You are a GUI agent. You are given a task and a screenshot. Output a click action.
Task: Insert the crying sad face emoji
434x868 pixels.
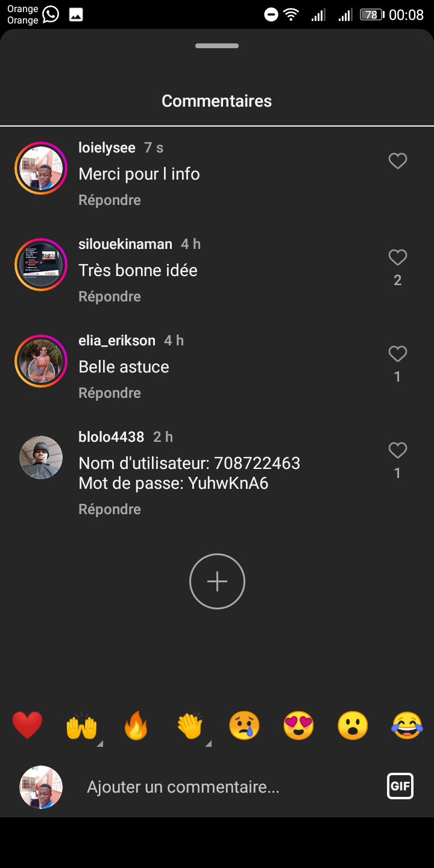pos(244,725)
